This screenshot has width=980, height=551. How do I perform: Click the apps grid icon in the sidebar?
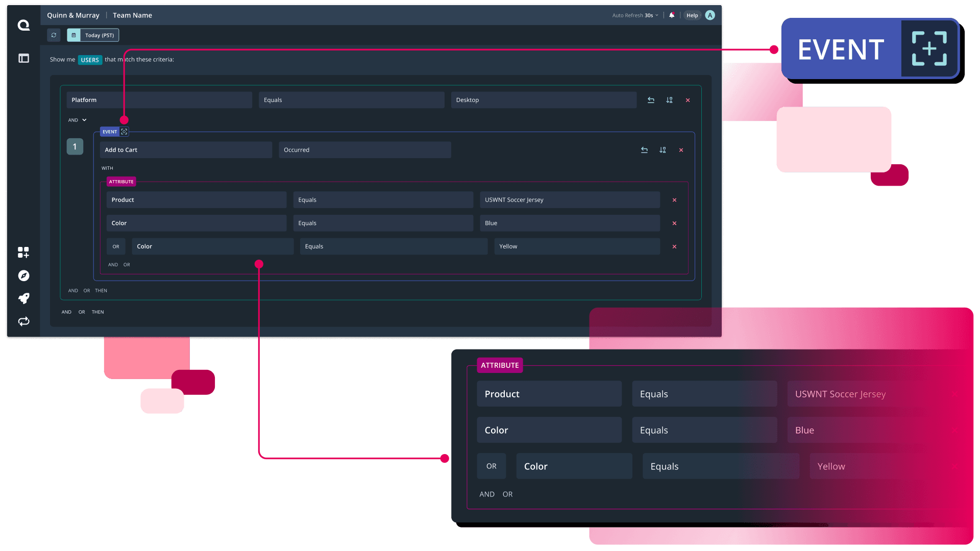23,253
